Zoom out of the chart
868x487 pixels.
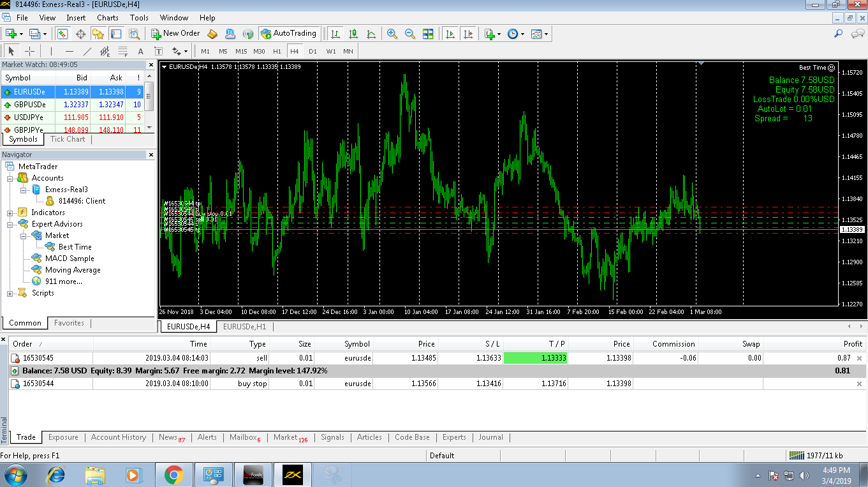(x=410, y=34)
